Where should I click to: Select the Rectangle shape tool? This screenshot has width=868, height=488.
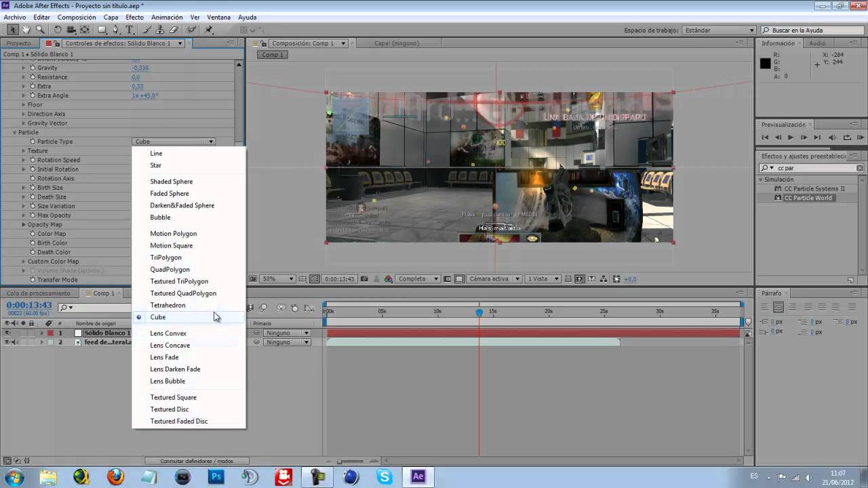pyautogui.click(x=102, y=30)
